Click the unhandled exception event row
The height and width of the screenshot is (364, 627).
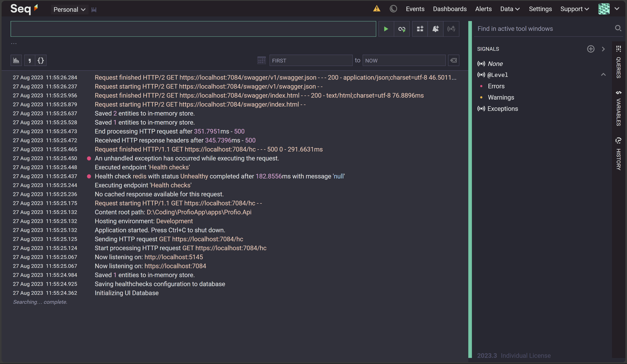coord(187,158)
